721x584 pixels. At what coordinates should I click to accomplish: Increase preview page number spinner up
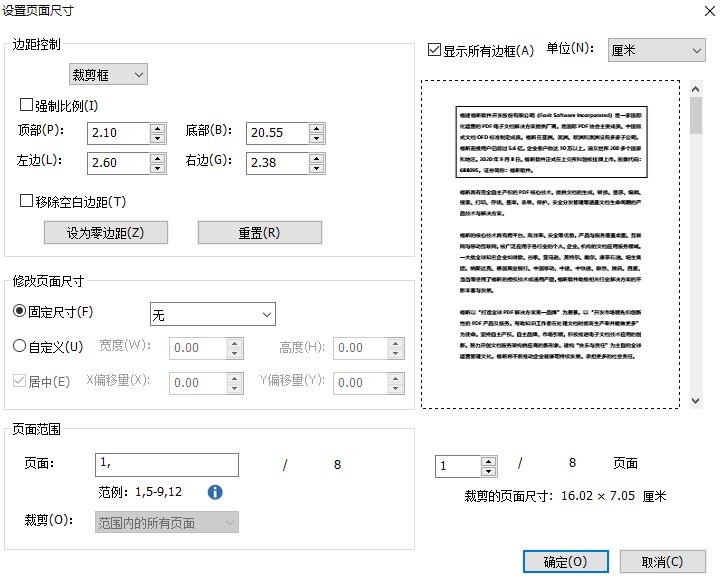[x=488, y=461]
